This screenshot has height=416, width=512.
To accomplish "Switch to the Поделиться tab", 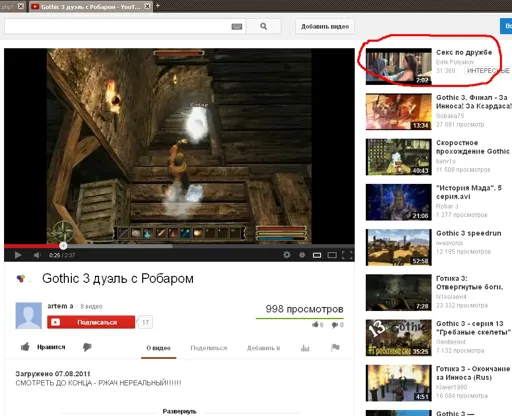I will [209, 348].
